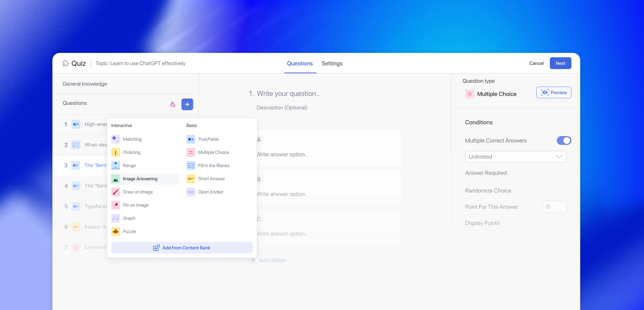The width and height of the screenshot is (644, 310).
Task: Select the Short Answer icon
Action: 191,179
